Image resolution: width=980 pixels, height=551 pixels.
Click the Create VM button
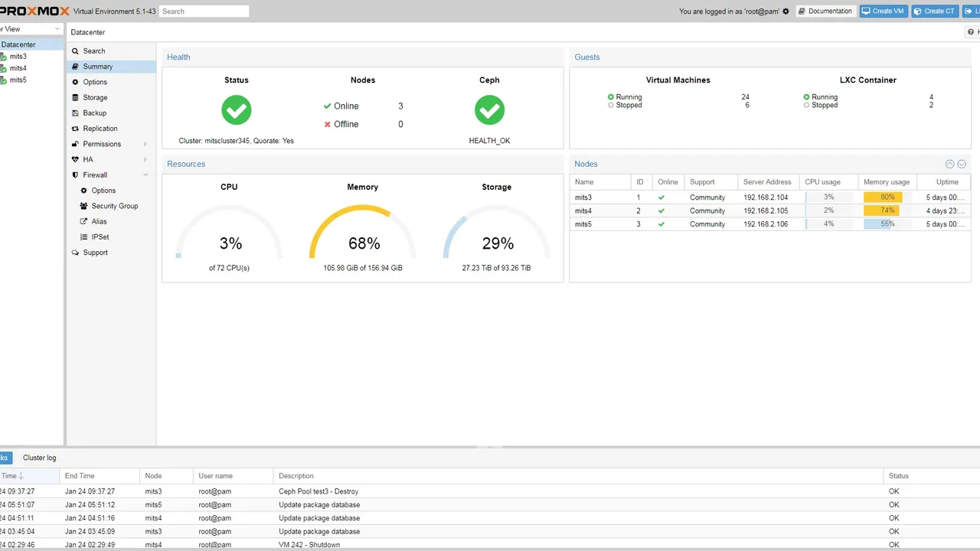pyautogui.click(x=883, y=11)
